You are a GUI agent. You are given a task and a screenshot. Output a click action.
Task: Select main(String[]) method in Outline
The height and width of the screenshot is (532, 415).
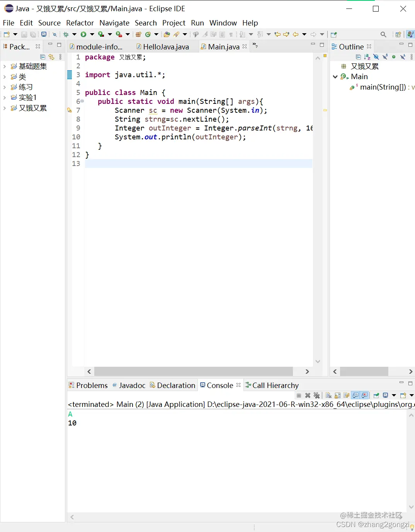(x=382, y=87)
